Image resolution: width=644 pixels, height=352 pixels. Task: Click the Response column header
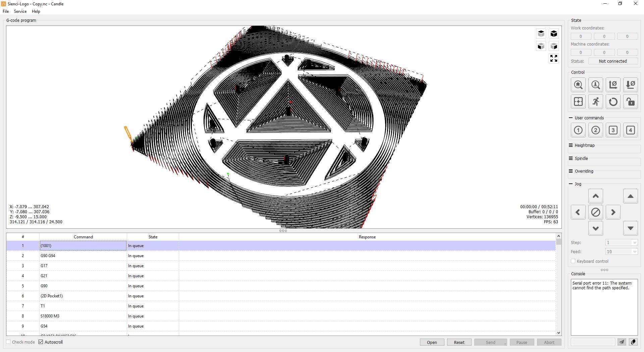(x=367, y=237)
